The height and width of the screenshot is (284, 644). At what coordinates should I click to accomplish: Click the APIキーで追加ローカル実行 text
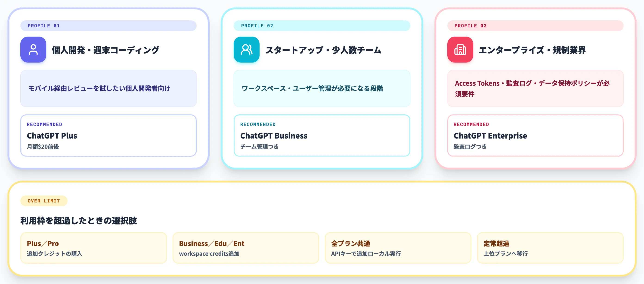coord(366,254)
